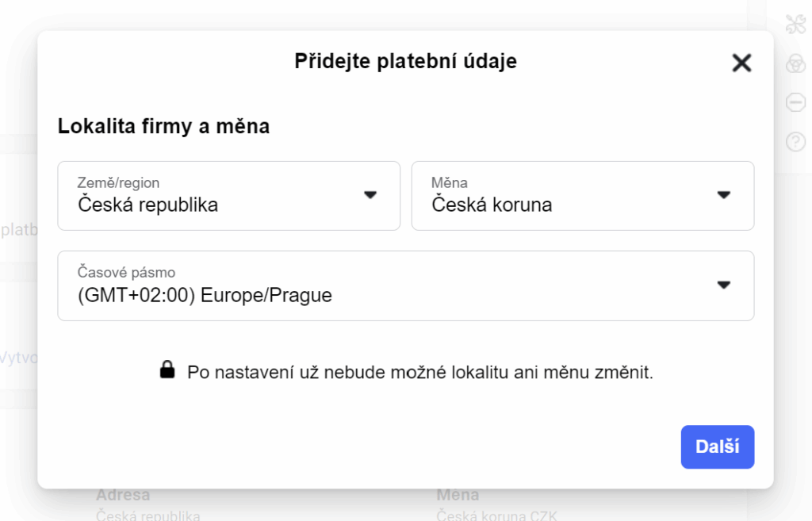Click the chevron on the Časové pásmo field
812x521 pixels.
(x=725, y=283)
